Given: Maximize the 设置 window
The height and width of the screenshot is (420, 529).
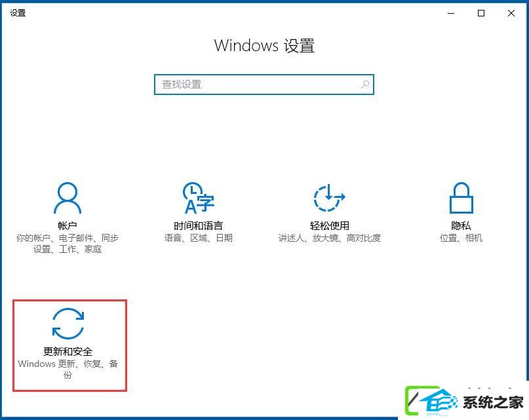Looking at the screenshot, I should click(x=481, y=13).
